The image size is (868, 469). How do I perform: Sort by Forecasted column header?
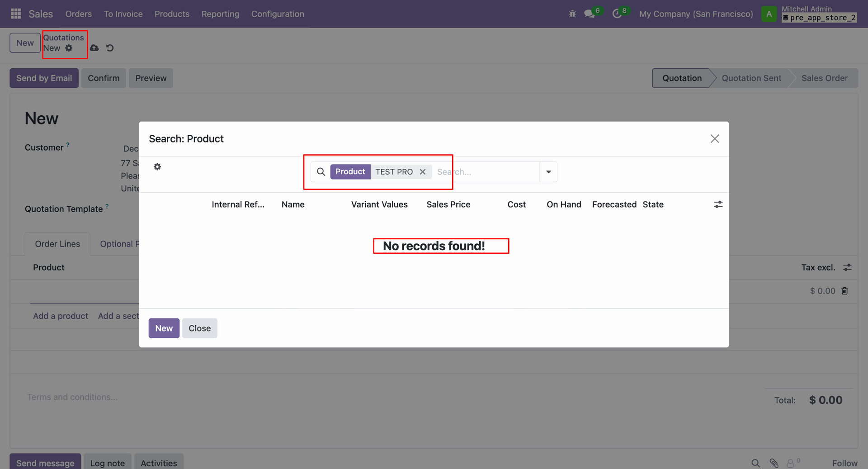(614, 204)
